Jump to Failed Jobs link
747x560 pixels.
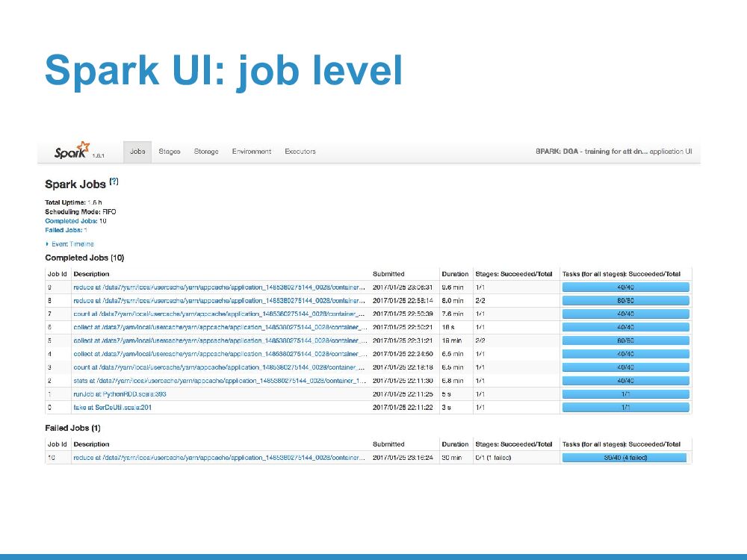pos(63,230)
